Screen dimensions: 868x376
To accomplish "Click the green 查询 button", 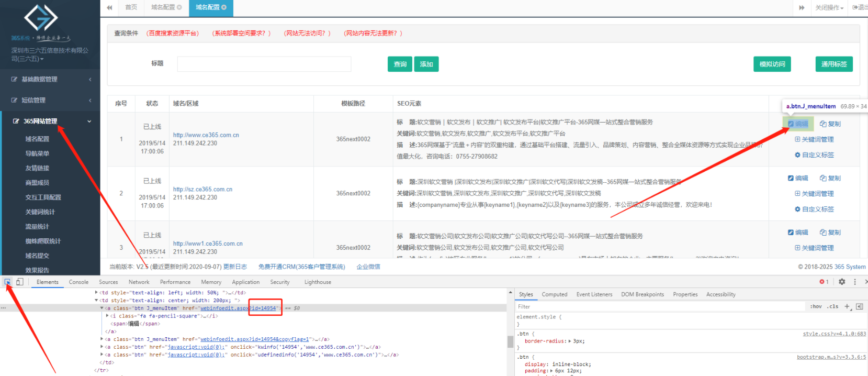I will pos(400,64).
